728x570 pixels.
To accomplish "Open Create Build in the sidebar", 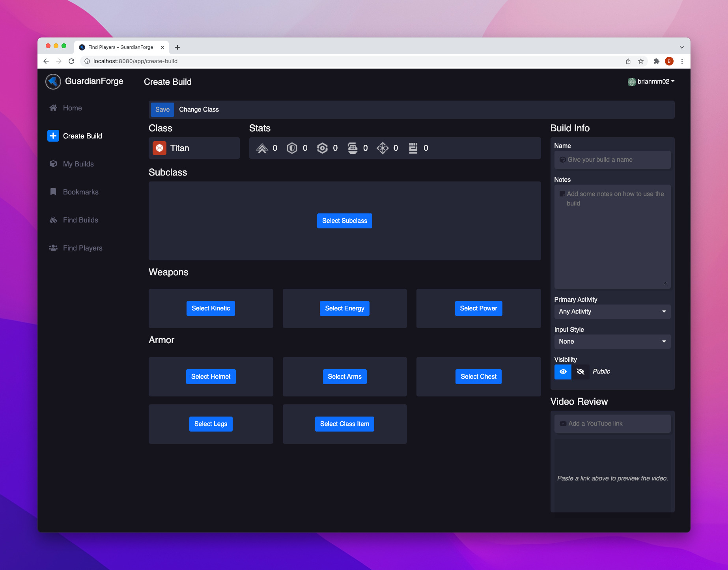I will (82, 136).
